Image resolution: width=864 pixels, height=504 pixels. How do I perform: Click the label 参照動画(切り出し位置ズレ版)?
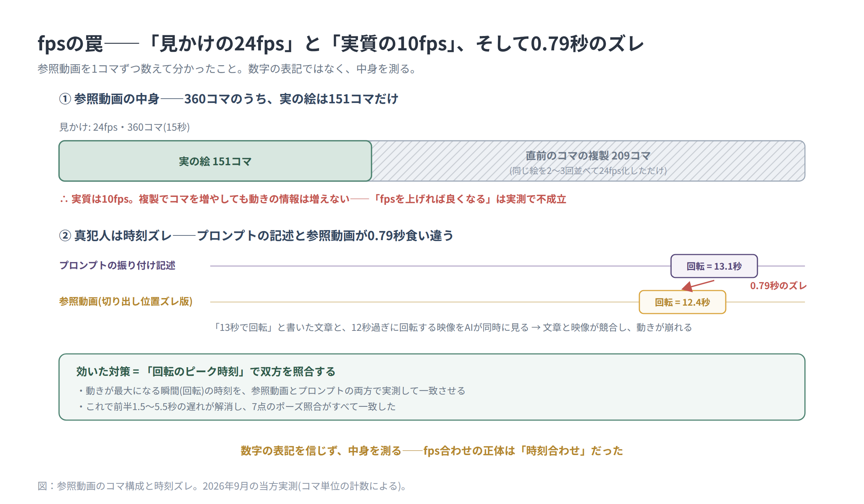pyautogui.click(x=126, y=301)
